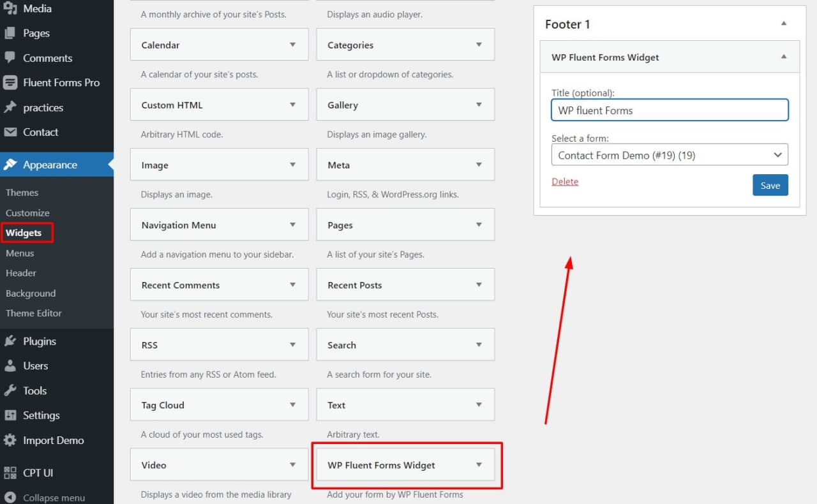
Task: Click the Delete link in widget
Action: (565, 181)
